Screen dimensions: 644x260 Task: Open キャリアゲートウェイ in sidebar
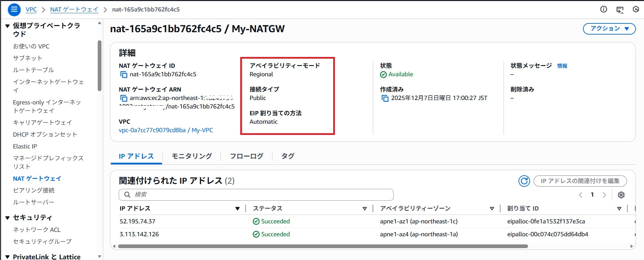pos(42,123)
